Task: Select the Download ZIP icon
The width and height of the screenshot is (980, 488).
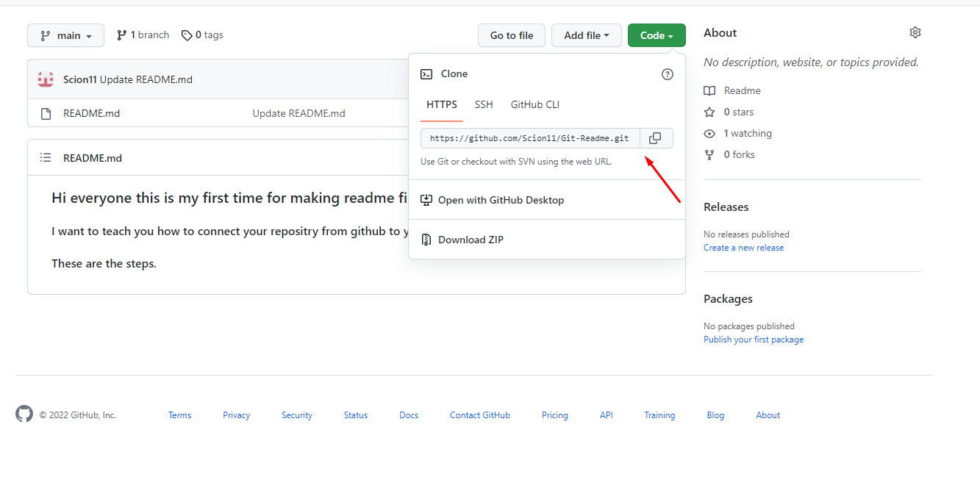Action: pyautogui.click(x=426, y=239)
